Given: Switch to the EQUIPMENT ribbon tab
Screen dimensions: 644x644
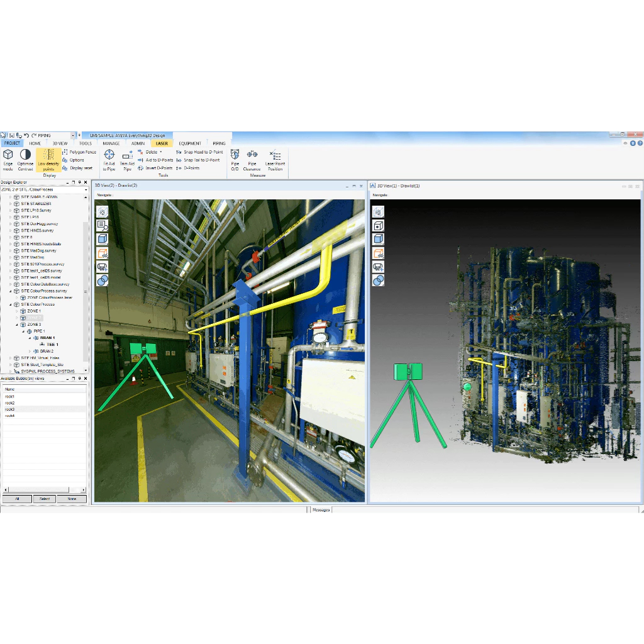Looking at the screenshot, I should [190, 143].
